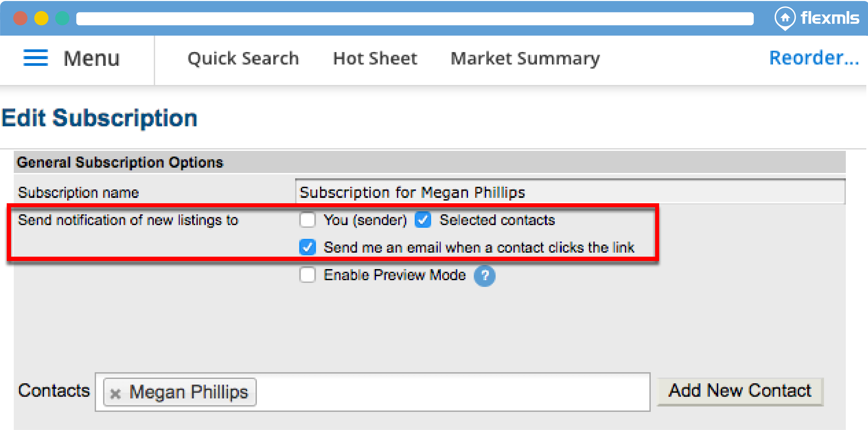The width and height of the screenshot is (868, 430).
Task: Click the Preview Mode help question icon
Action: (484, 276)
